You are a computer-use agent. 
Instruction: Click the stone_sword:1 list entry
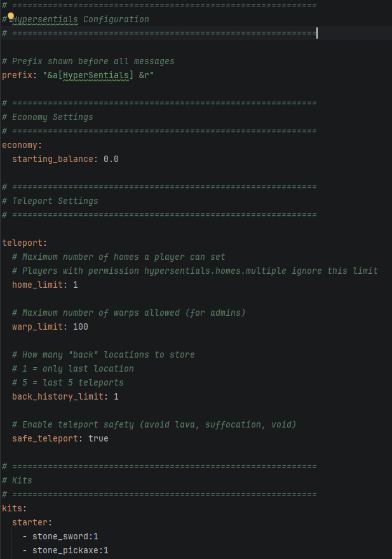click(65, 537)
